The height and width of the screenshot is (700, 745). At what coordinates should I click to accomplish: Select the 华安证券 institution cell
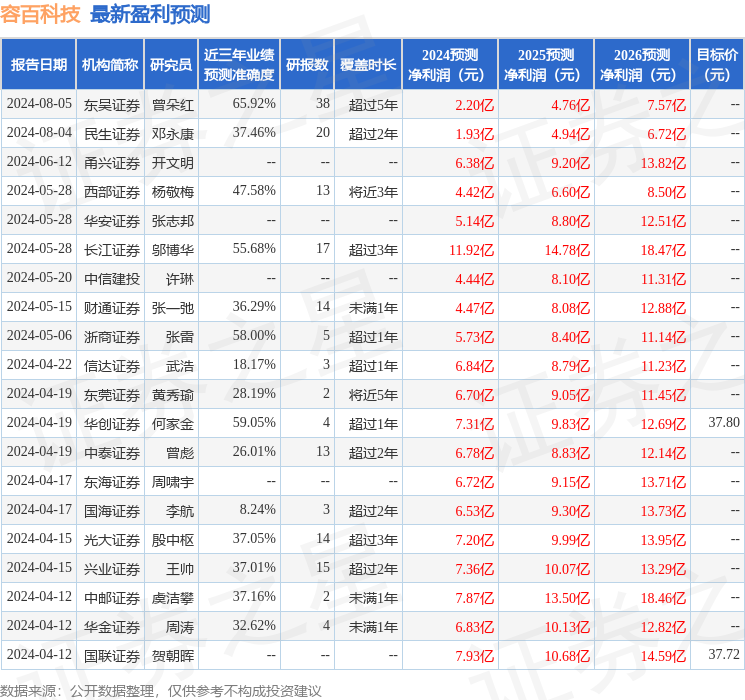pyautogui.click(x=112, y=221)
